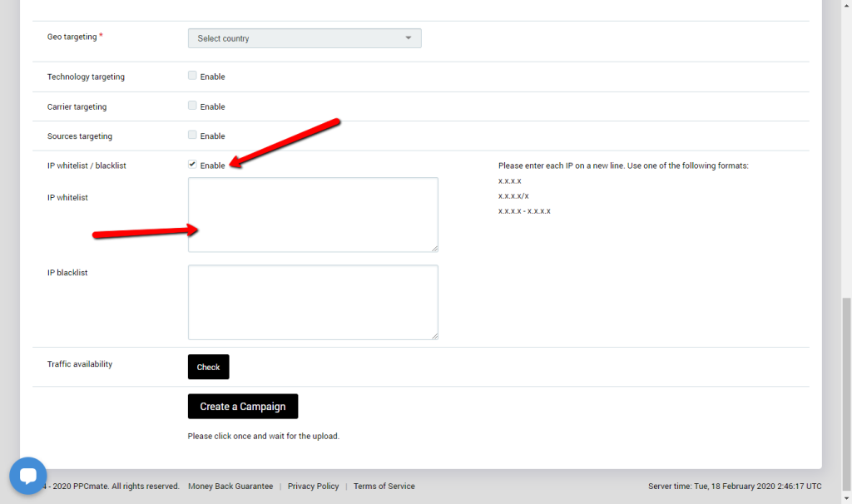This screenshot has width=852, height=504.
Task: Open the live chat bubble icon
Action: 28,476
